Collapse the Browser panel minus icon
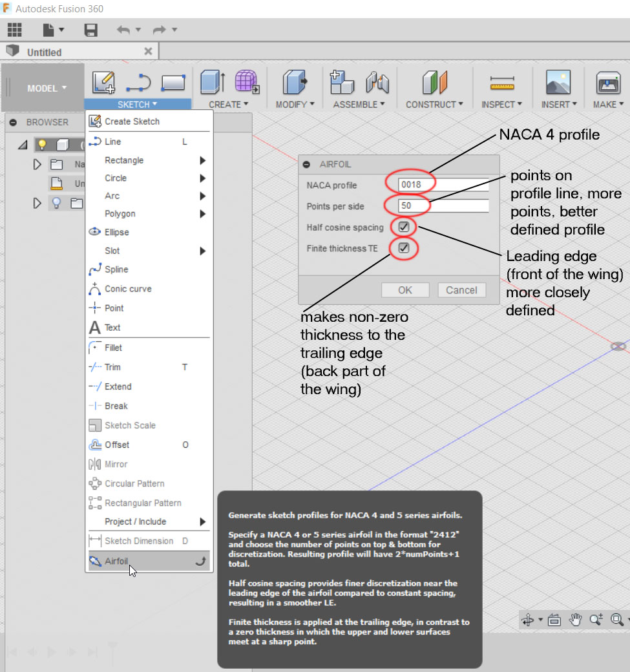 point(14,123)
